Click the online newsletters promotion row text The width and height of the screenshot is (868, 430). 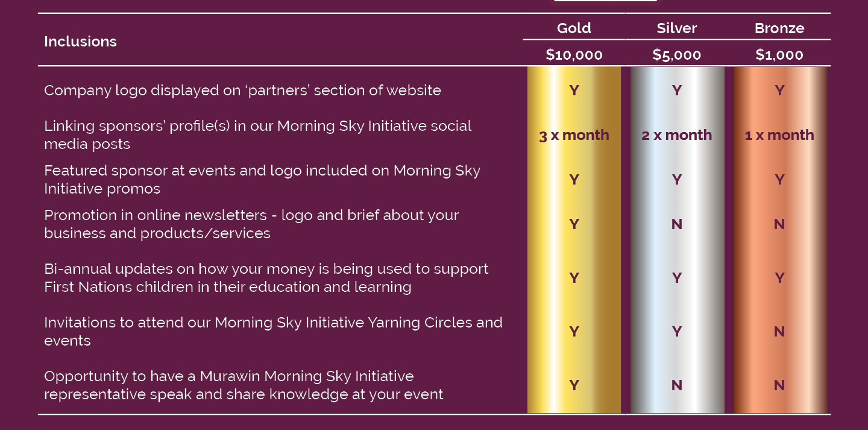coord(251,224)
